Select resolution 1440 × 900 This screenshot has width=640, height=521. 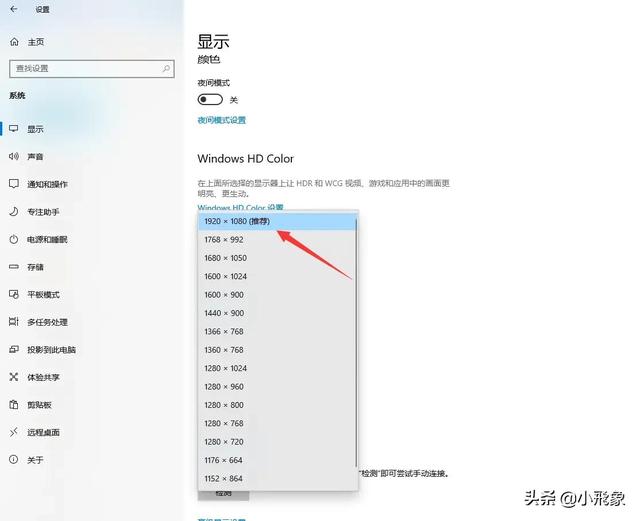277,313
